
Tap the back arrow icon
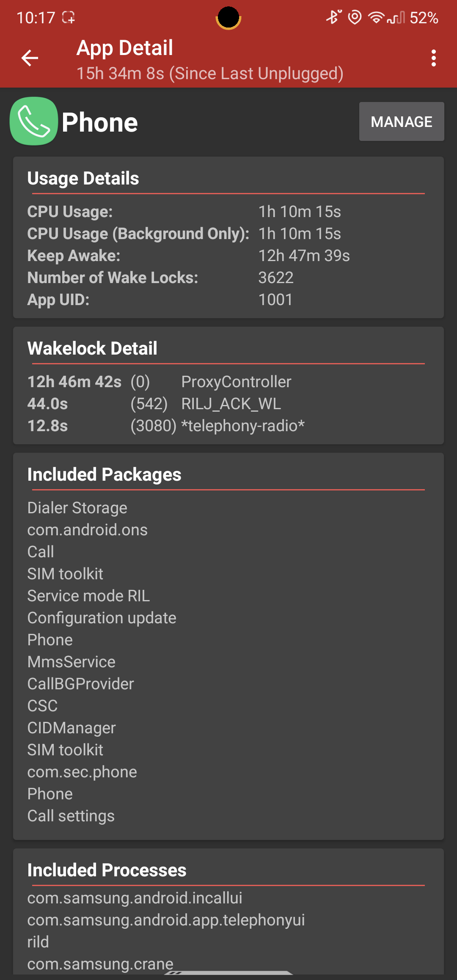(x=30, y=58)
